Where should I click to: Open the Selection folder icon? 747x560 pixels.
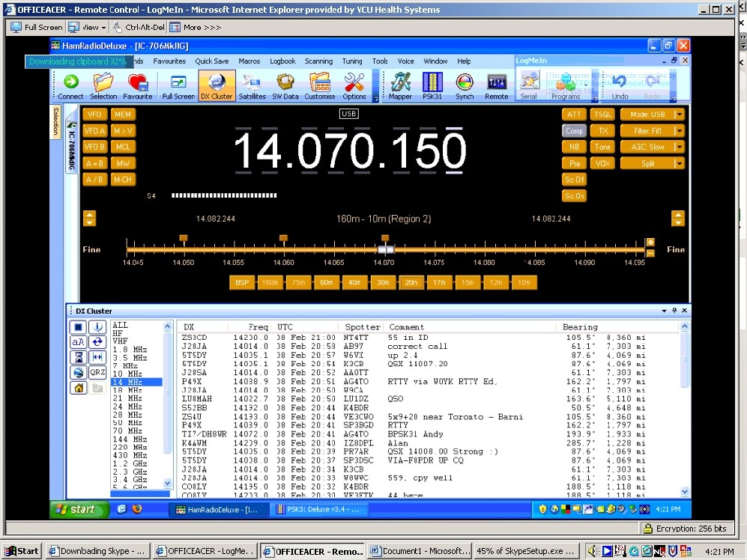[x=103, y=85]
